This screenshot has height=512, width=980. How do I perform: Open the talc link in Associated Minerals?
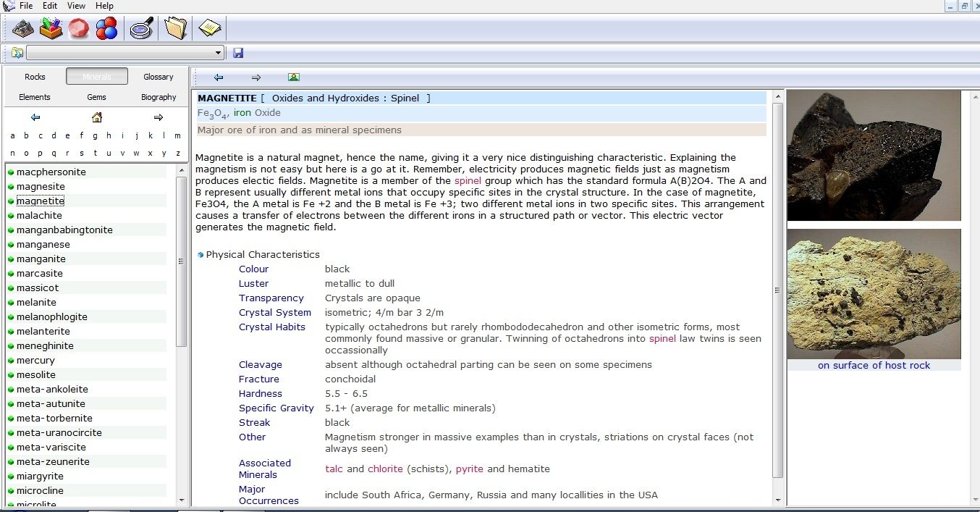[x=334, y=469]
